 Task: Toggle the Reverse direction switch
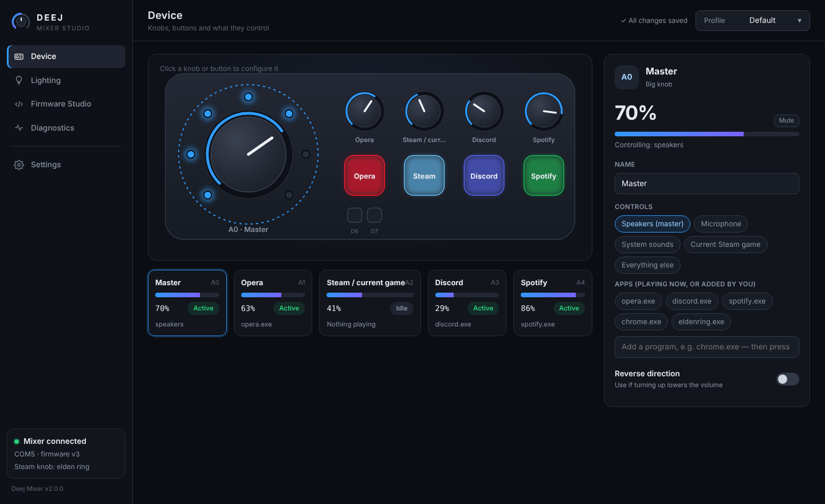click(x=788, y=379)
